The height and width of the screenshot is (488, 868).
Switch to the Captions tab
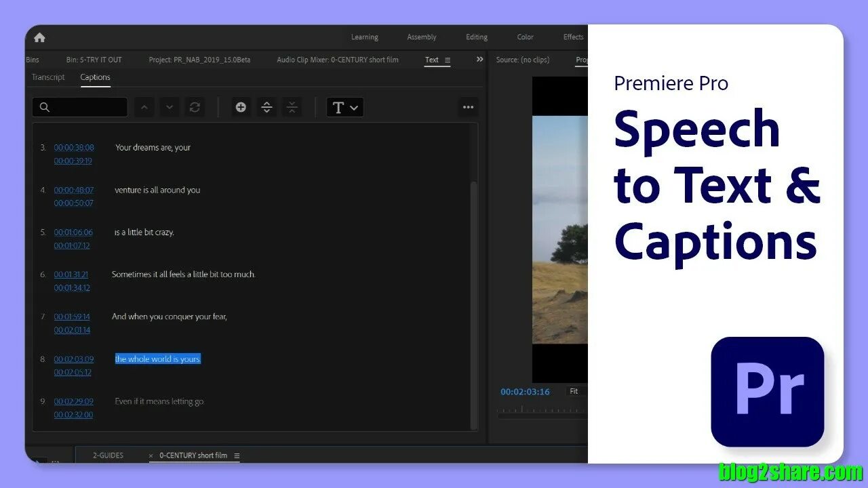(x=95, y=77)
